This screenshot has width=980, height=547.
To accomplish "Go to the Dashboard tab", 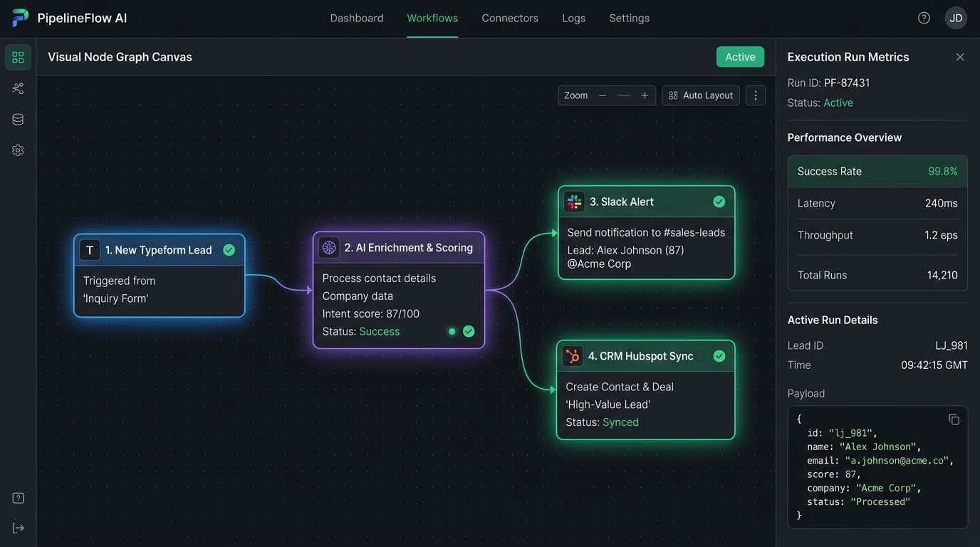I will [x=357, y=19].
